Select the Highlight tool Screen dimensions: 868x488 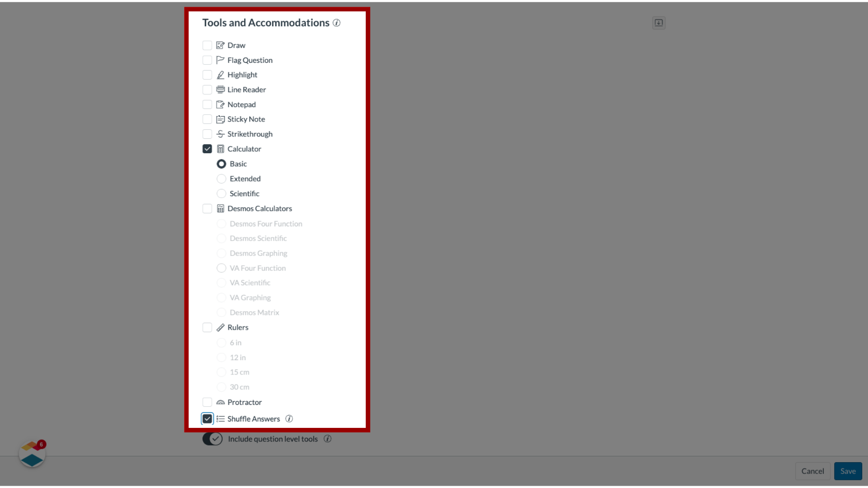point(207,75)
